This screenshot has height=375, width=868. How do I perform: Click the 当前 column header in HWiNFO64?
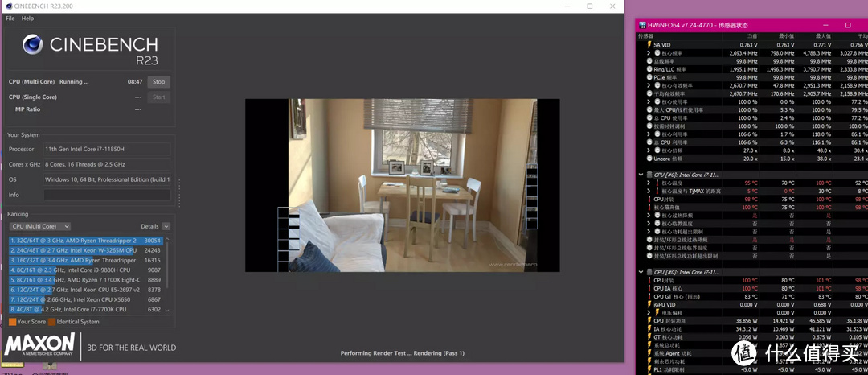(x=751, y=36)
